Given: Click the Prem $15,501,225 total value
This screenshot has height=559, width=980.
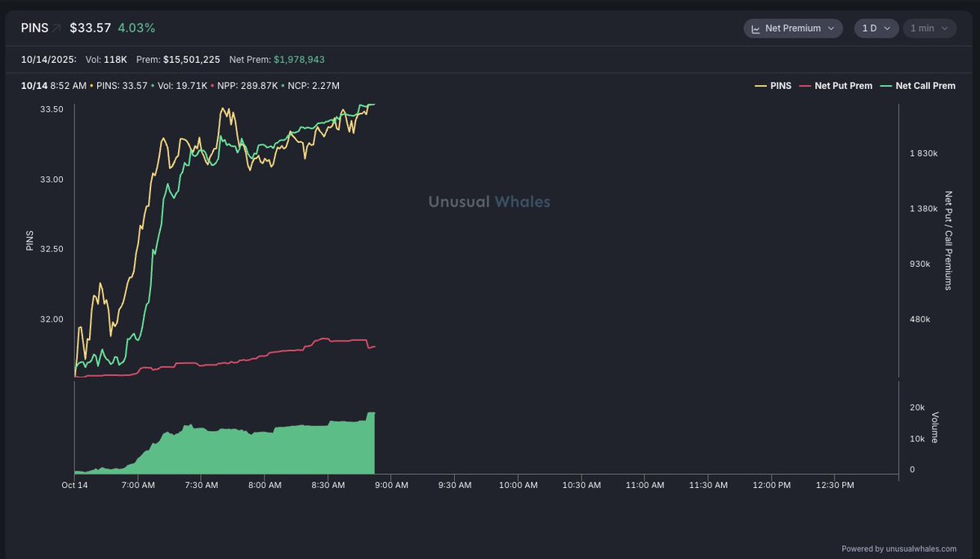Looking at the screenshot, I should point(191,60).
